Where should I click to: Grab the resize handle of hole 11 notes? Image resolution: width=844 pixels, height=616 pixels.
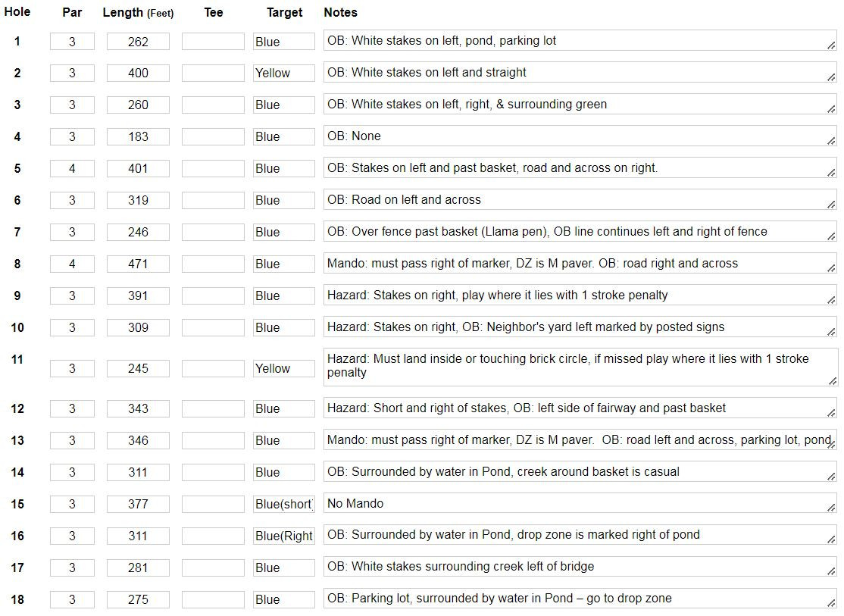coord(832,380)
